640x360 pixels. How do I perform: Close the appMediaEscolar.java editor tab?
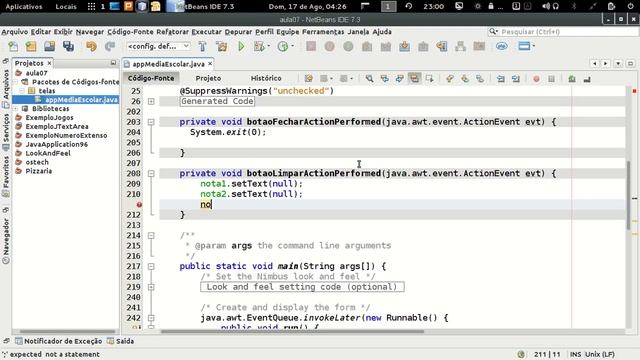(x=210, y=64)
